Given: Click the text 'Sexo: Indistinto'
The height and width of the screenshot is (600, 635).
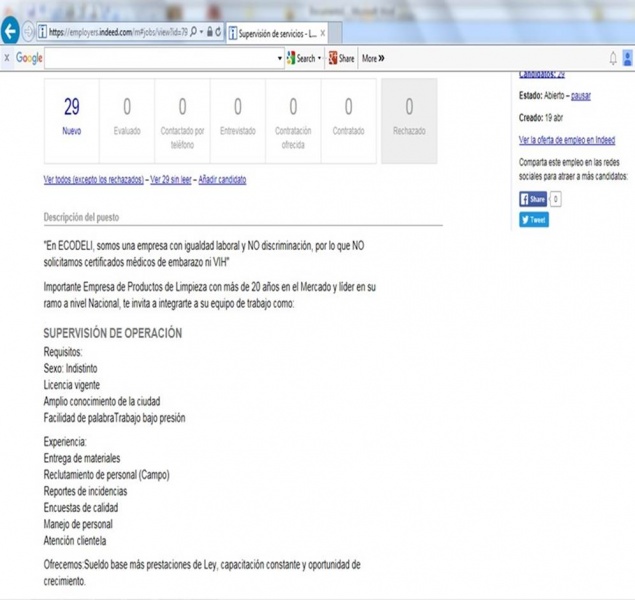Looking at the screenshot, I should [70, 368].
